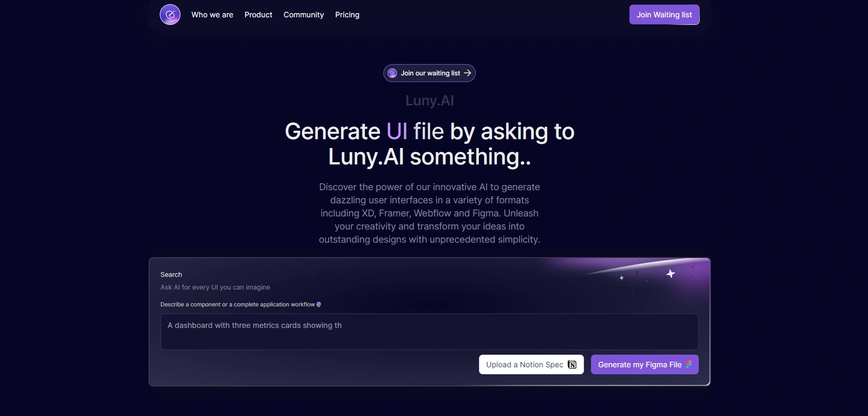Click the Join our waiting list pill
Image resolution: width=868 pixels, height=416 pixels.
(429, 73)
